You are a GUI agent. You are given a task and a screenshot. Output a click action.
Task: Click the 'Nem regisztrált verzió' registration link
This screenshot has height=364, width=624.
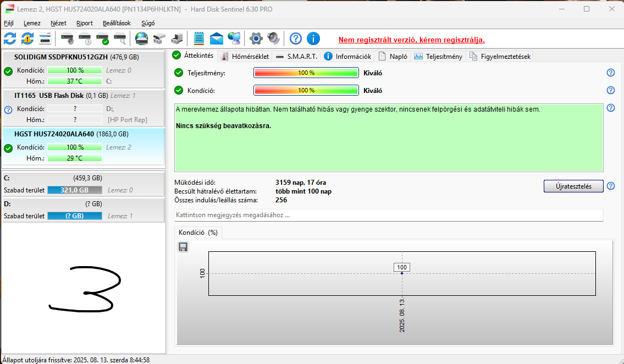coord(411,40)
